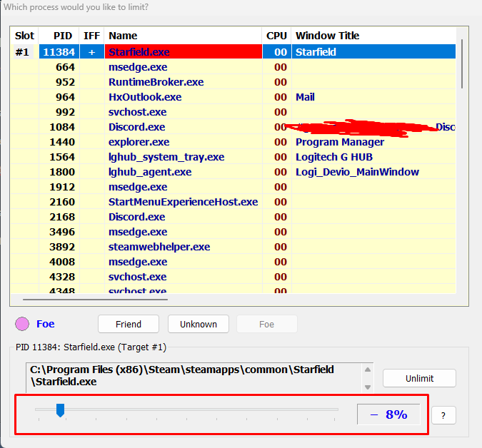Screen dimensions: 482x448
Task: Select the RuntimeBroker.exe process
Action: click(x=233, y=82)
